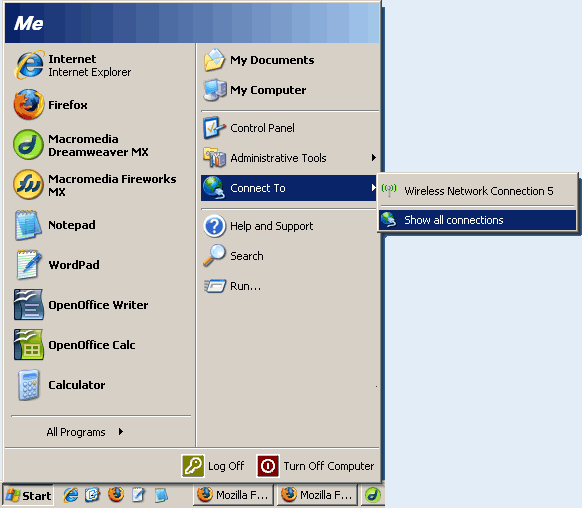Click second Quick Launch icon after Internet Explorer
This screenshot has height=508, width=582.
tap(92, 495)
